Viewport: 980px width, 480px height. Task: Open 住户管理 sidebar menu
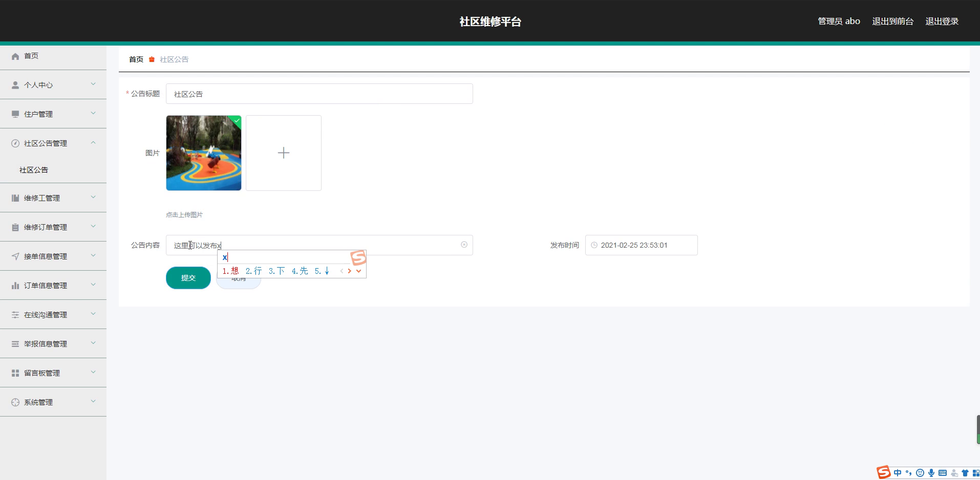[53, 114]
